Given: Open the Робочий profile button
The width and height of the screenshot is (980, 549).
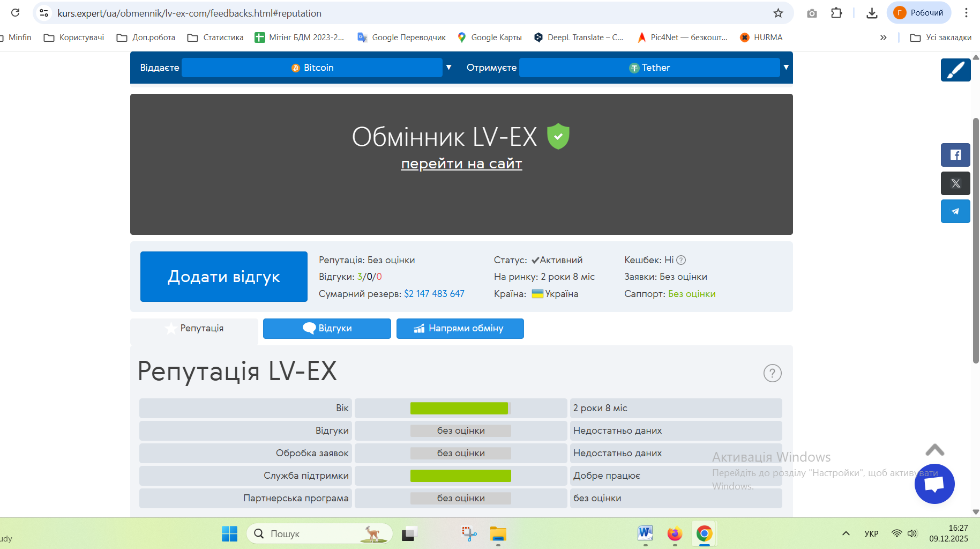Looking at the screenshot, I should pos(919,13).
